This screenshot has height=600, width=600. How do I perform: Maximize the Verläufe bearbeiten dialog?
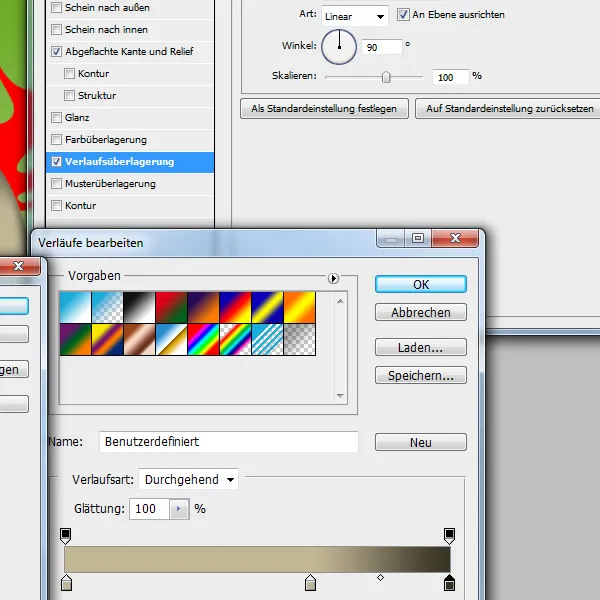coord(418,238)
